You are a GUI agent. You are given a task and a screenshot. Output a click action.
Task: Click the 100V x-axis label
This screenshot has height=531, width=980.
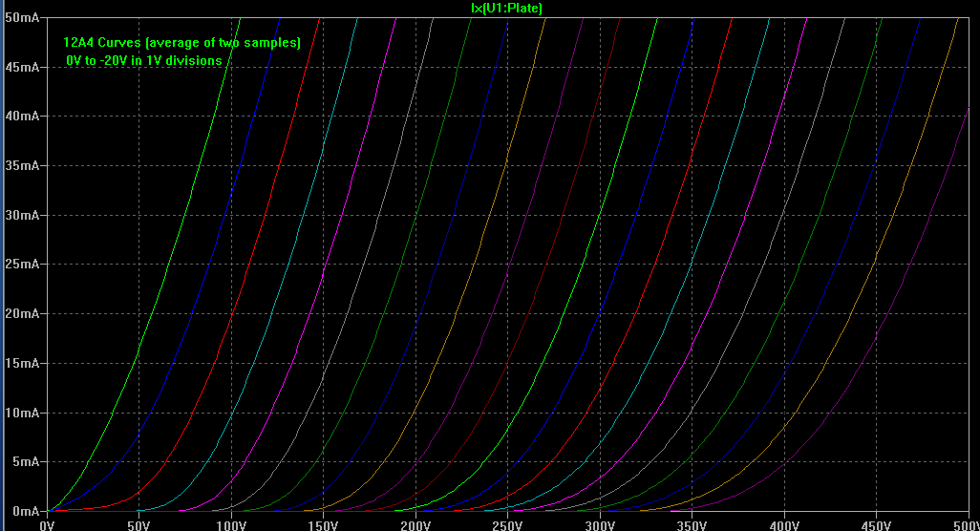[x=231, y=524]
